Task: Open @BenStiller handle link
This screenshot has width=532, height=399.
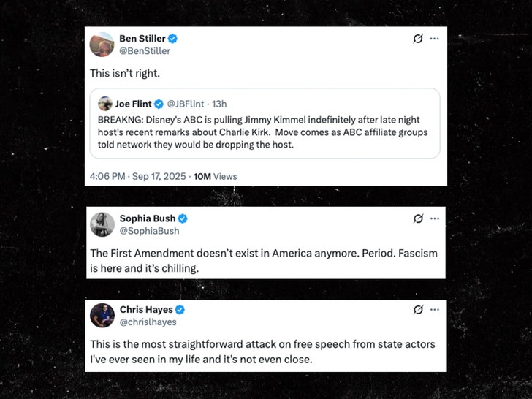Action: point(145,51)
